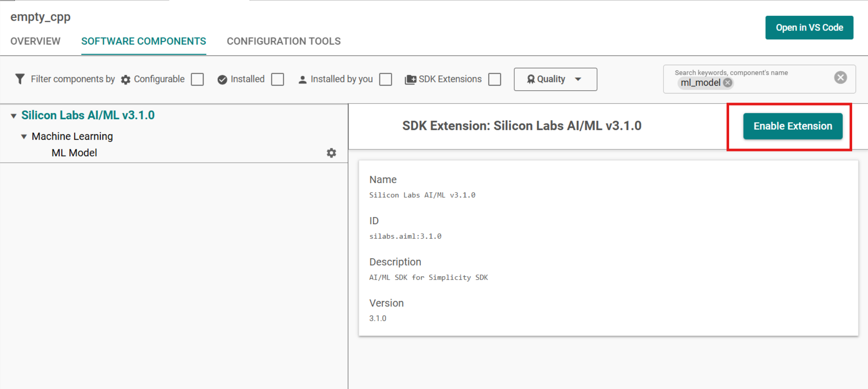The width and height of the screenshot is (868, 389).
Task: Clear the search field with the X icon
Action: (840, 77)
